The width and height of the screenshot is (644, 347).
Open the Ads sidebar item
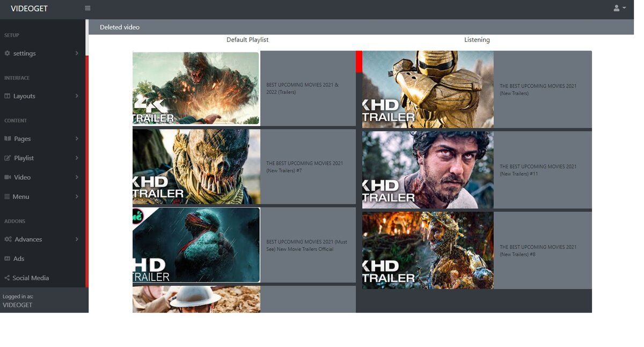[x=43, y=259]
